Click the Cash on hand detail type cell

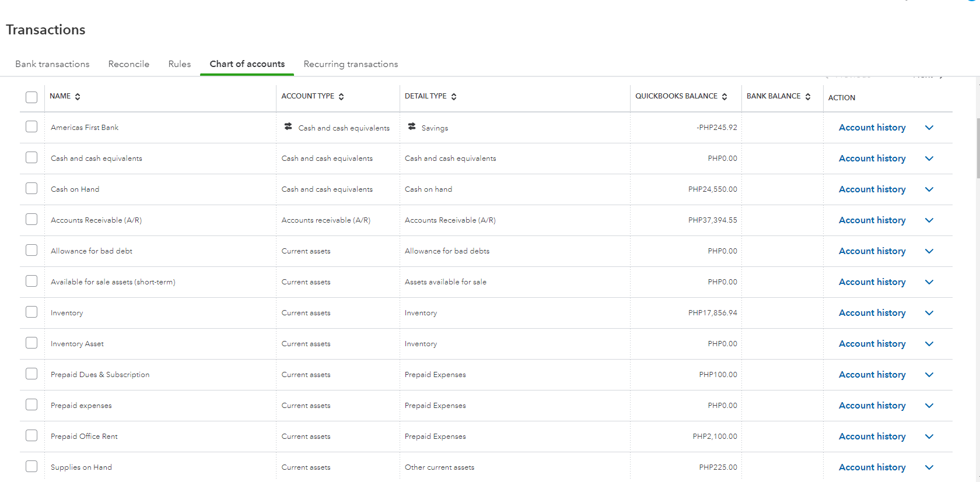click(428, 189)
